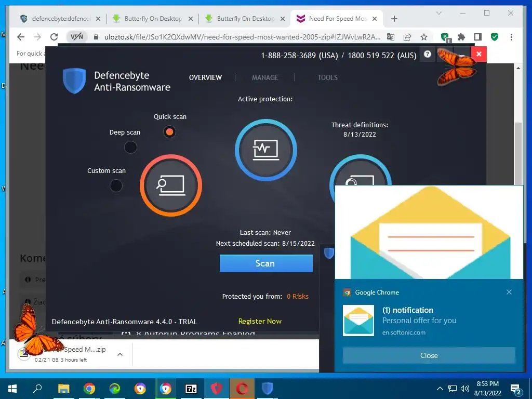The image size is (532, 399).
Task: Open the translate page icon in address bar
Action: pyautogui.click(x=391, y=37)
